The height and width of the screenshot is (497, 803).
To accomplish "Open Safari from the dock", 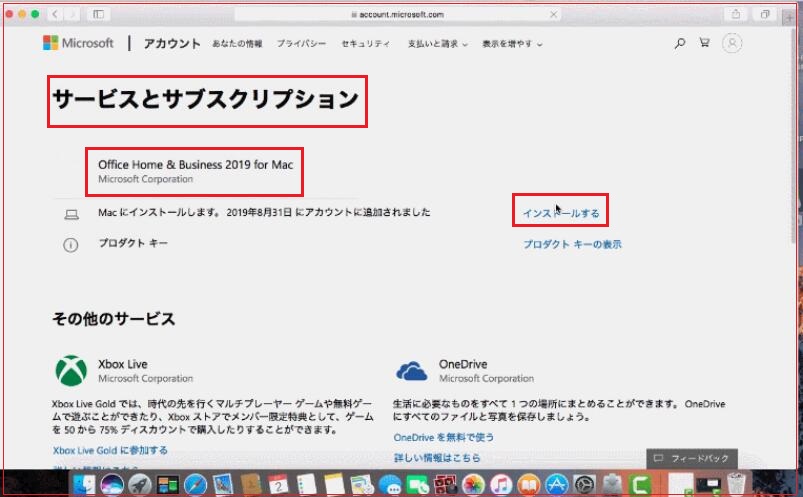I will [x=195, y=484].
